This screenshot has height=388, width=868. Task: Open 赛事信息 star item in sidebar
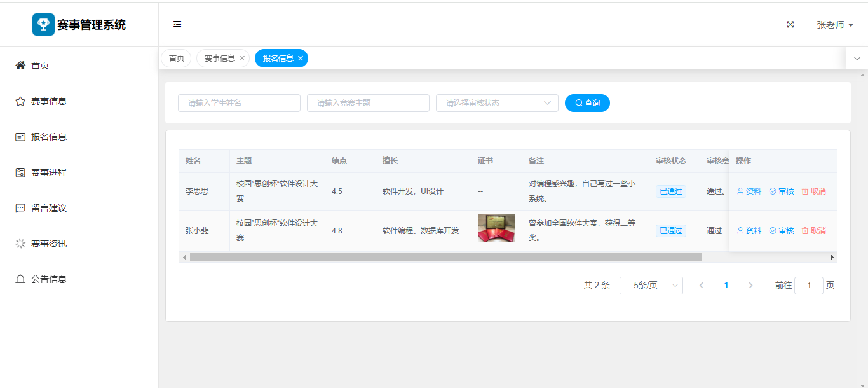(48, 101)
